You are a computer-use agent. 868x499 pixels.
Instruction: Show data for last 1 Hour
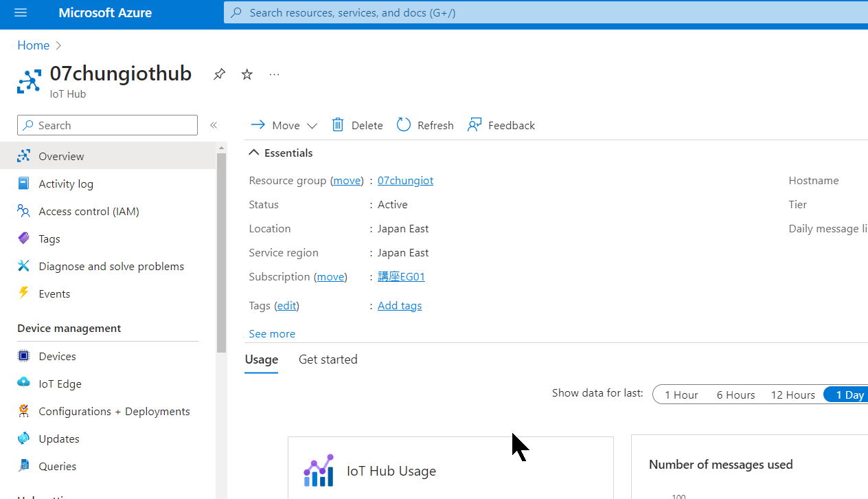tap(681, 395)
